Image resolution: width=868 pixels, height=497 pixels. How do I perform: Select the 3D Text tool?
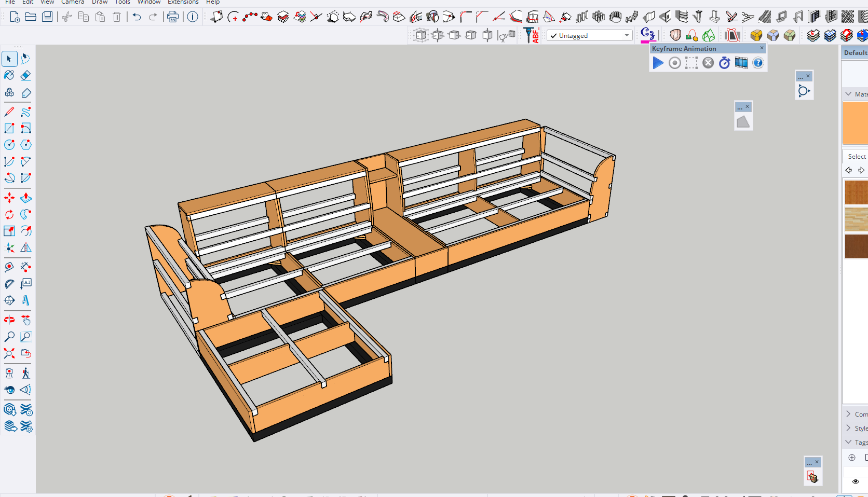point(25,300)
